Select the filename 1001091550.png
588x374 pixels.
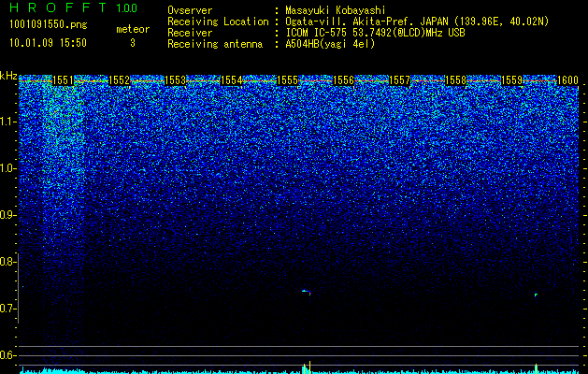49,25
